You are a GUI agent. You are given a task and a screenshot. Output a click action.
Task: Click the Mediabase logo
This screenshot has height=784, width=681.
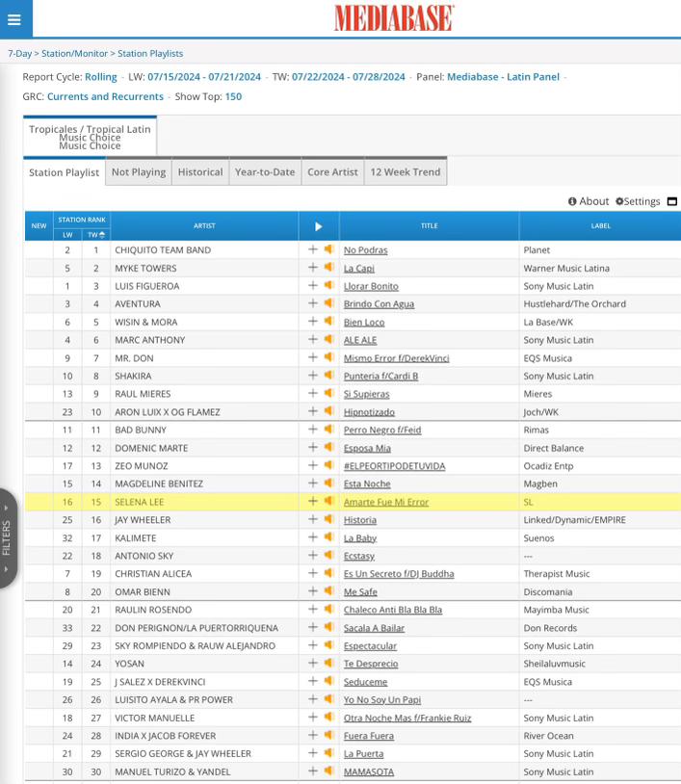(394, 18)
